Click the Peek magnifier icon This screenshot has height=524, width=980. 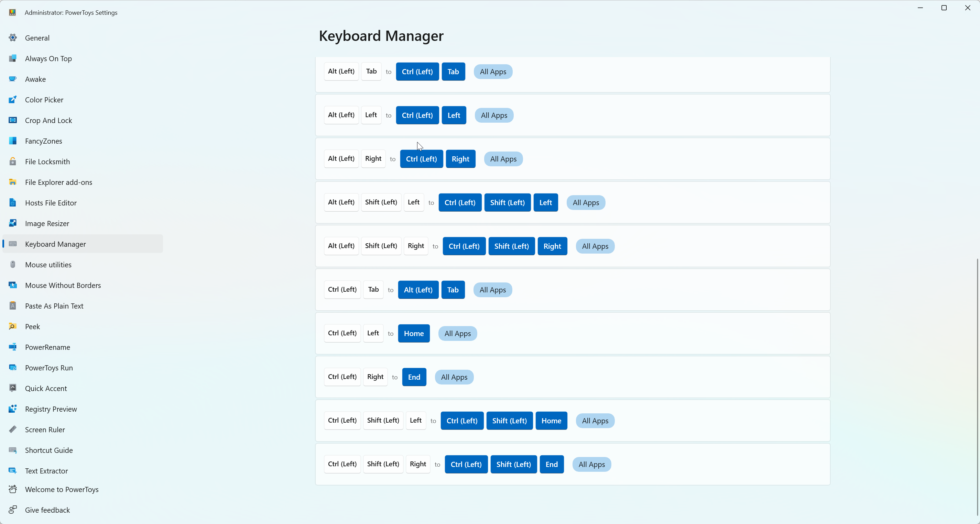tap(13, 326)
